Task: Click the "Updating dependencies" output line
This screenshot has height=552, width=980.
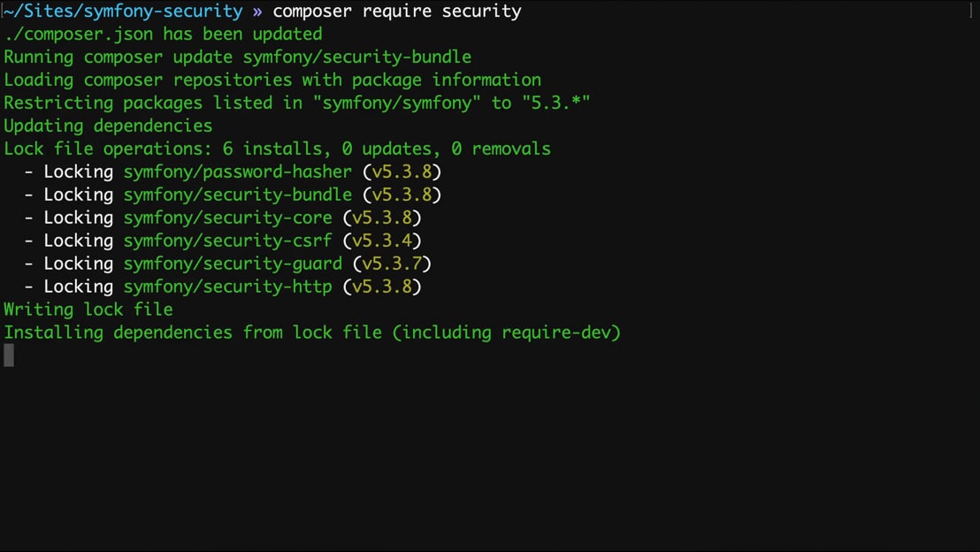Action: 108,126
